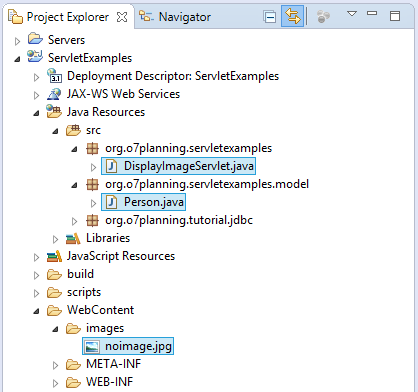Screen dimensions: 418x392
Task: Click the src source folder icon
Action: tap(73, 130)
